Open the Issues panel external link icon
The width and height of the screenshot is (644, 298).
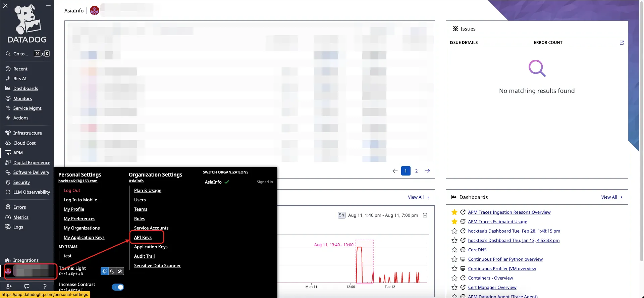(x=622, y=43)
